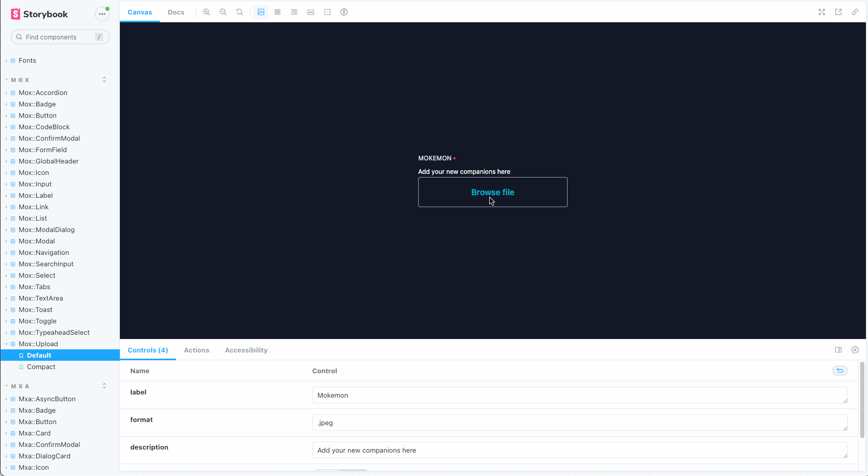The image size is (868, 476).
Task: Expand Mox::Badge component
Action: click(37, 104)
